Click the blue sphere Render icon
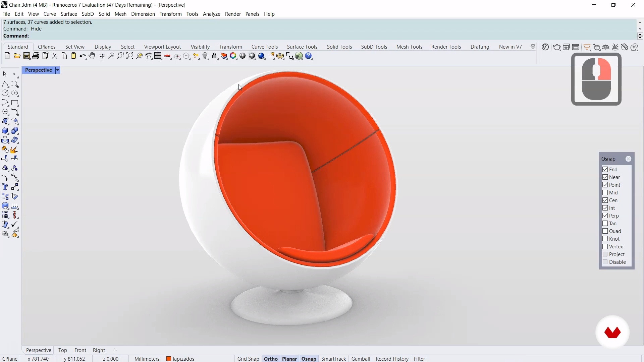644x362 pixels. tap(262, 56)
